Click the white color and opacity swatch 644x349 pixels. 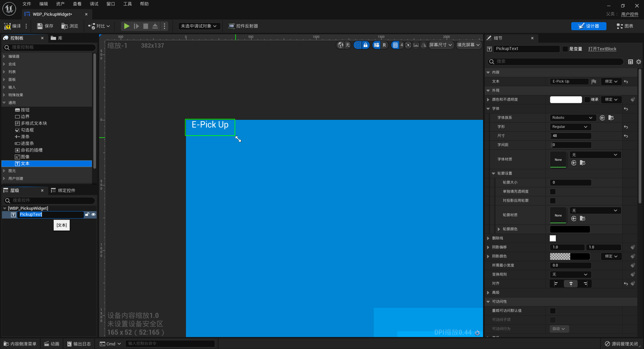tap(566, 100)
